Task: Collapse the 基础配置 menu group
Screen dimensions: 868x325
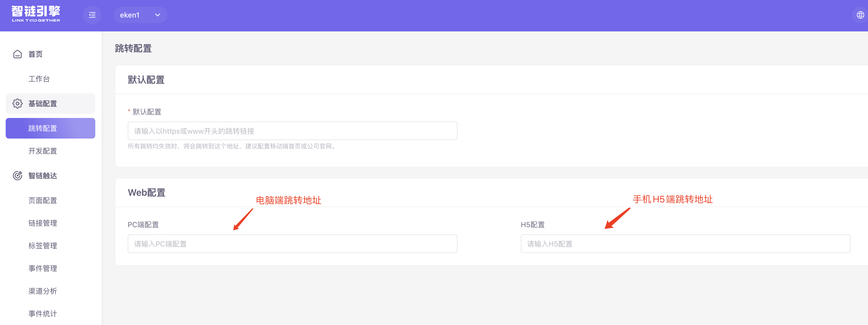Action: pyautogui.click(x=50, y=103)
